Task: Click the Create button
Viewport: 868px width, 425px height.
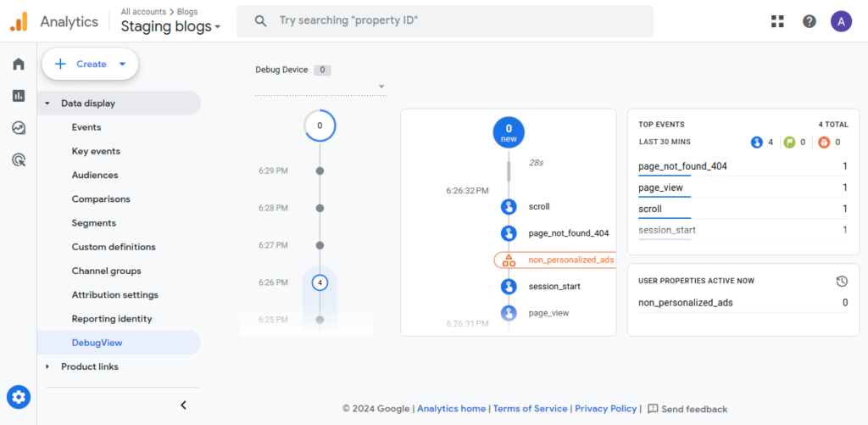Action: [90, 64]
